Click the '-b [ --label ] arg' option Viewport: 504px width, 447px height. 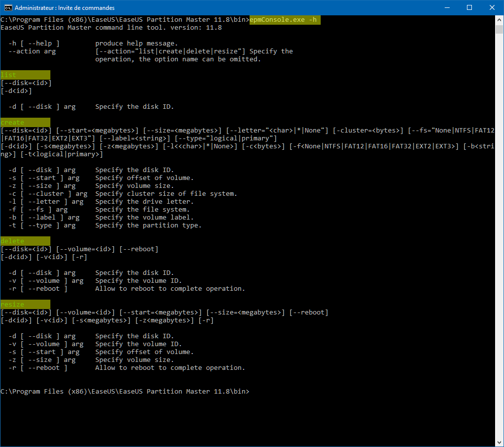pyautogui.click(x=44, y=218)
